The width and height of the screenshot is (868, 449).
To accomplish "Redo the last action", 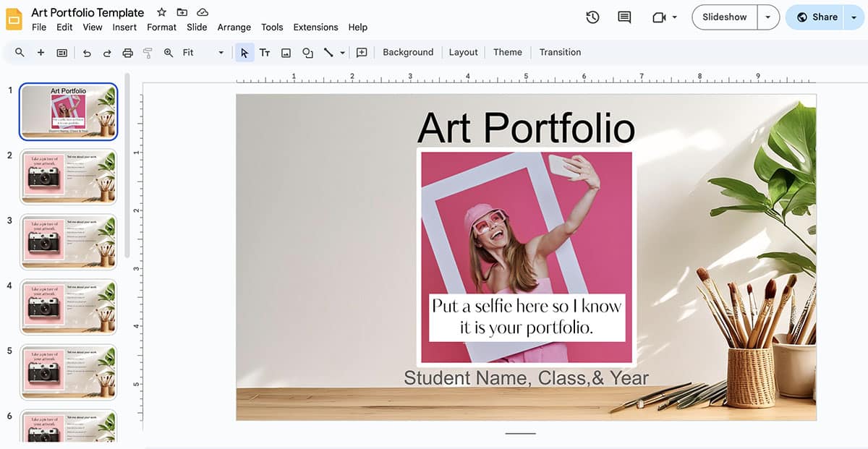I will point(106,52).
